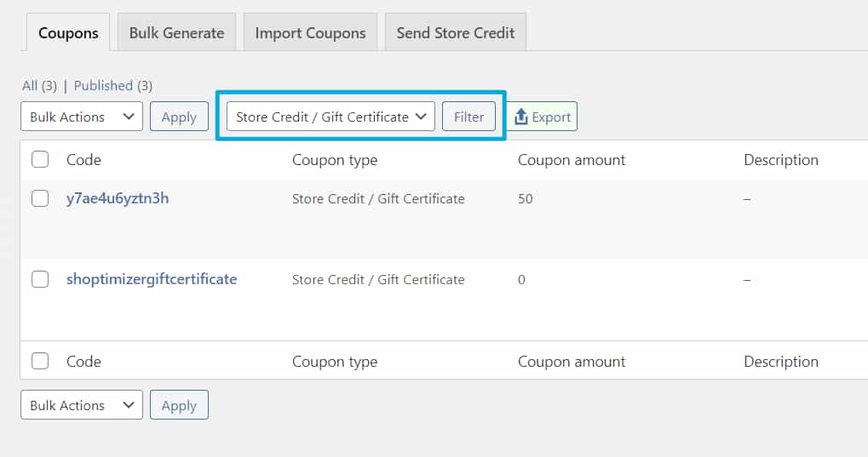868x457 pixels.
Task: Click the Export button
Action: pos(543,117)
